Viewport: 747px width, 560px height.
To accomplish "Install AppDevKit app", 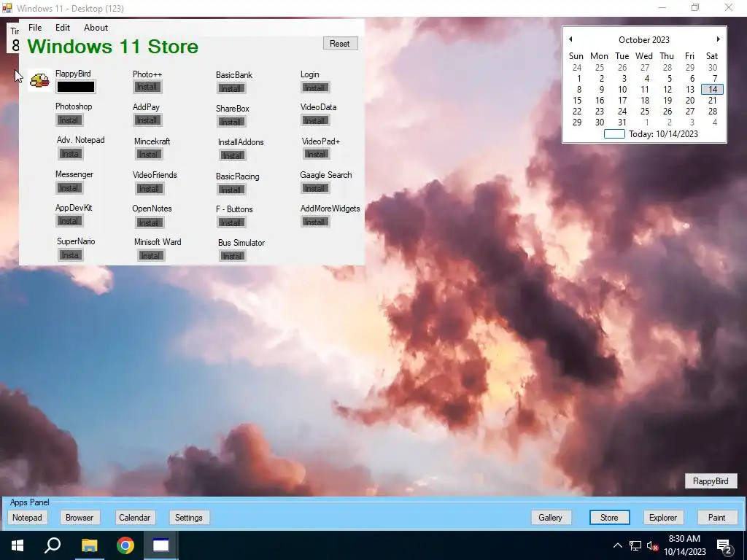I will click(x=69, y=221).
